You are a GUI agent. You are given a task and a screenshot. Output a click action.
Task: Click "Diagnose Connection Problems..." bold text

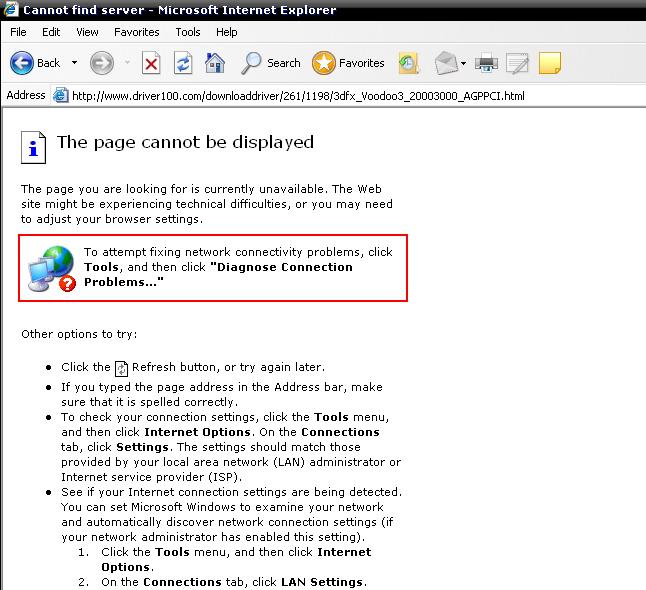pyautogui.click(x=218, y=274)
